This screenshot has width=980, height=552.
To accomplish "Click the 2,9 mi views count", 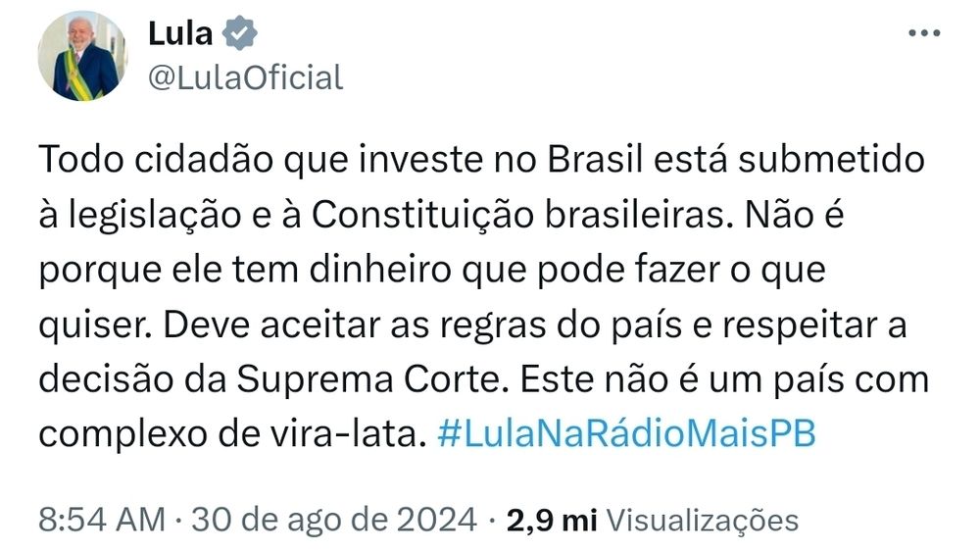I will tap(552, 521).
